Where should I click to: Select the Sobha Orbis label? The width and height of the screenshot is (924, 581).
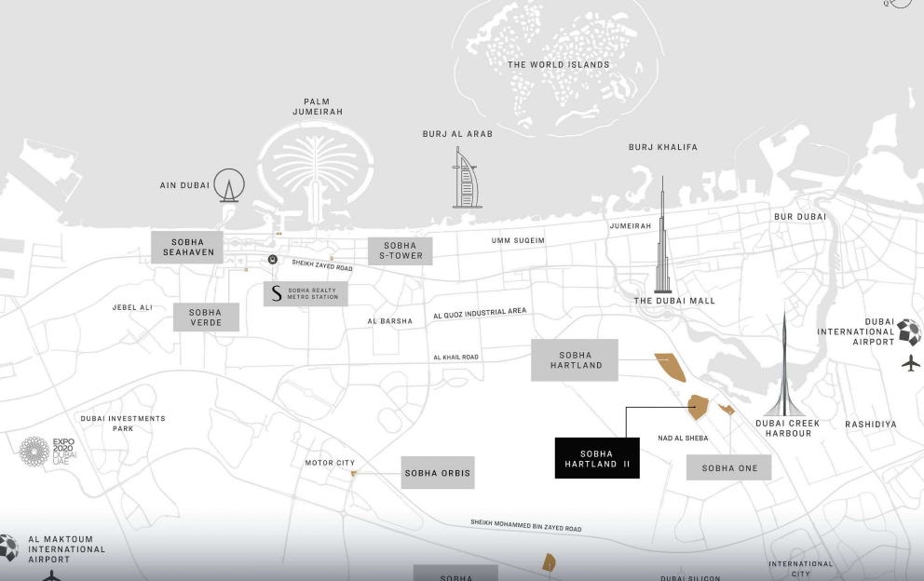click(x=437, y=473)
